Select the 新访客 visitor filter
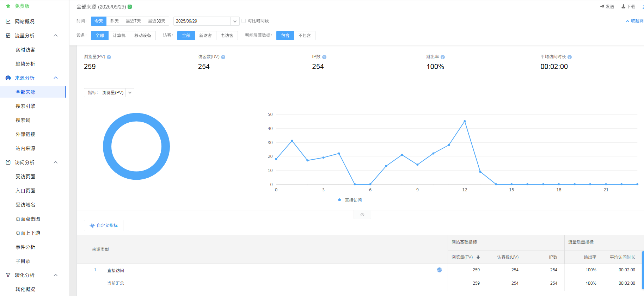This screenshot has width=644, height=296. 206,36
